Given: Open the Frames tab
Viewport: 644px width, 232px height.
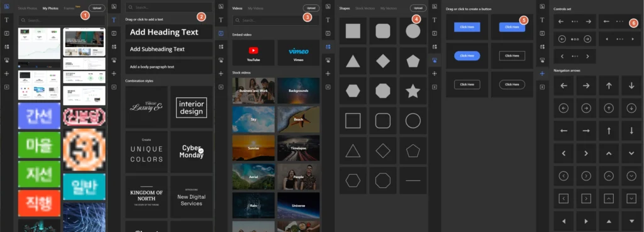Looking at the screenshot, I should (x=69, y=8).
